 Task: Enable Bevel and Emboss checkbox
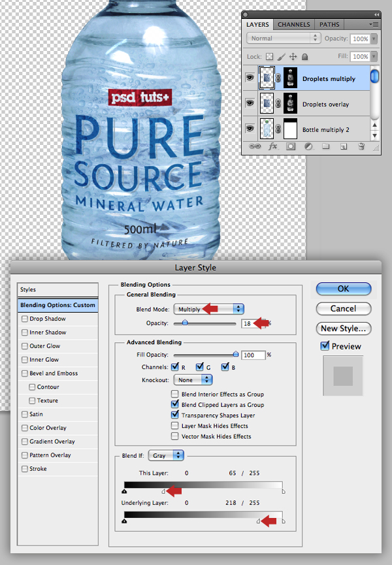click(25, 374)
